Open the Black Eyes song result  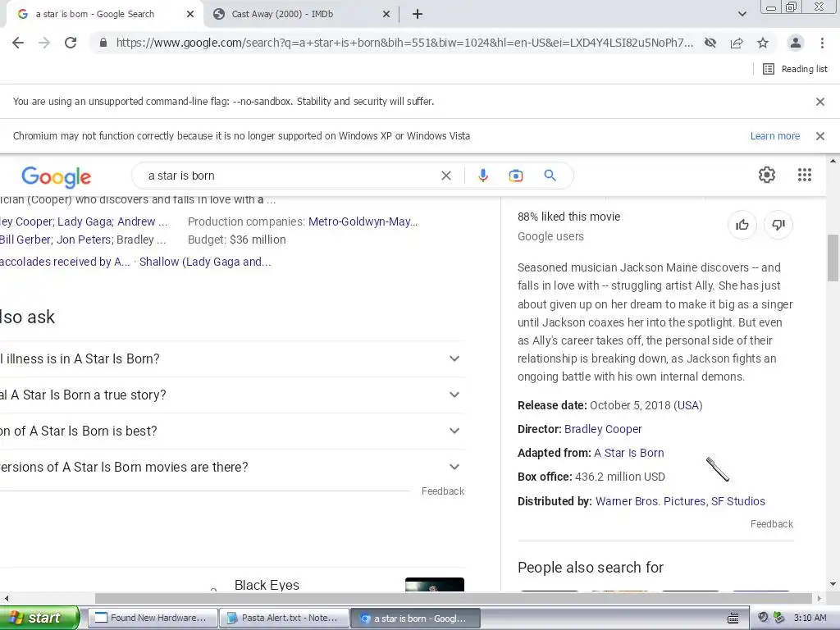pos(267,585)
